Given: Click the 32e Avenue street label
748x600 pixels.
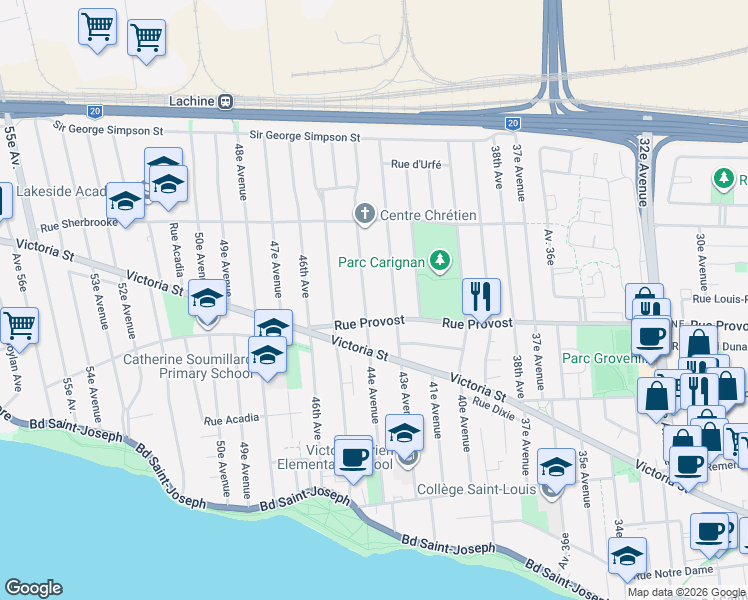Looking at the screenshot, I should click(644, 172).
